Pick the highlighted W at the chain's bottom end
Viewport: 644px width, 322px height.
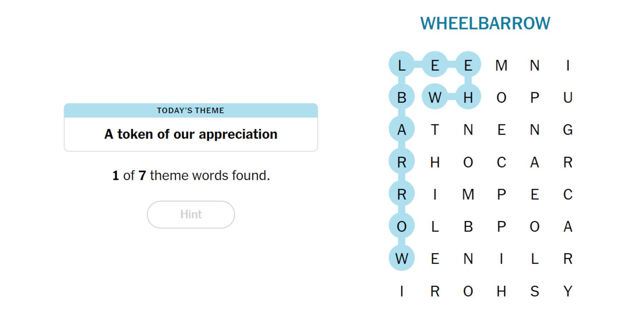401,258
